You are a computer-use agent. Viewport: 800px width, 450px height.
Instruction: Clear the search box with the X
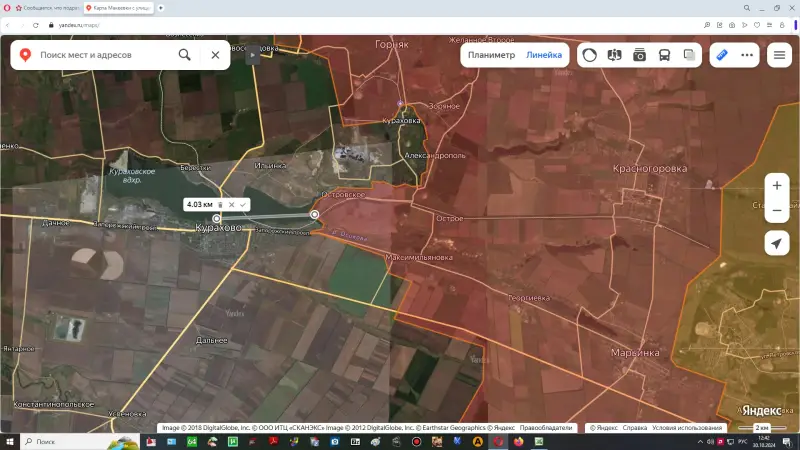tap(215, 55)
